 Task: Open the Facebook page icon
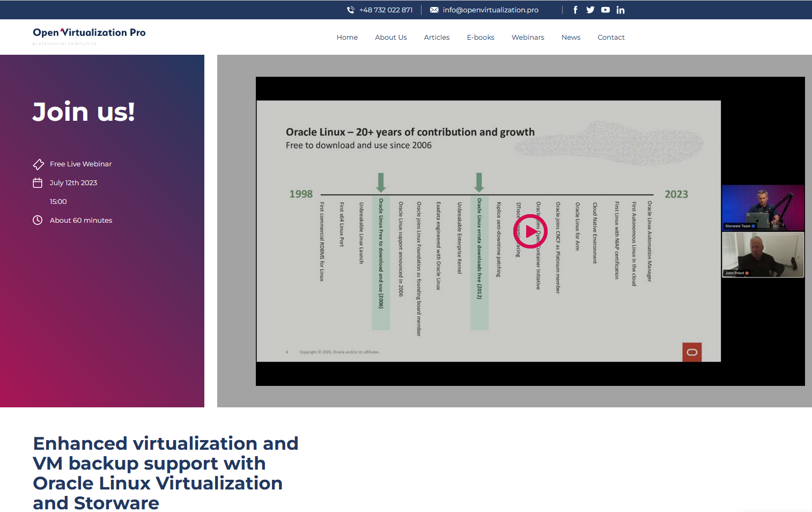575,10
